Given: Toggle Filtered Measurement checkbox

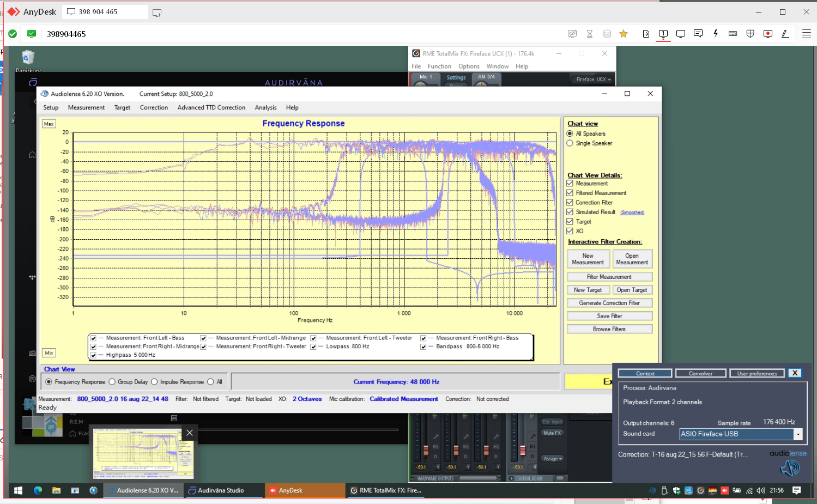Looking at the screenshot, I should 570,193.
